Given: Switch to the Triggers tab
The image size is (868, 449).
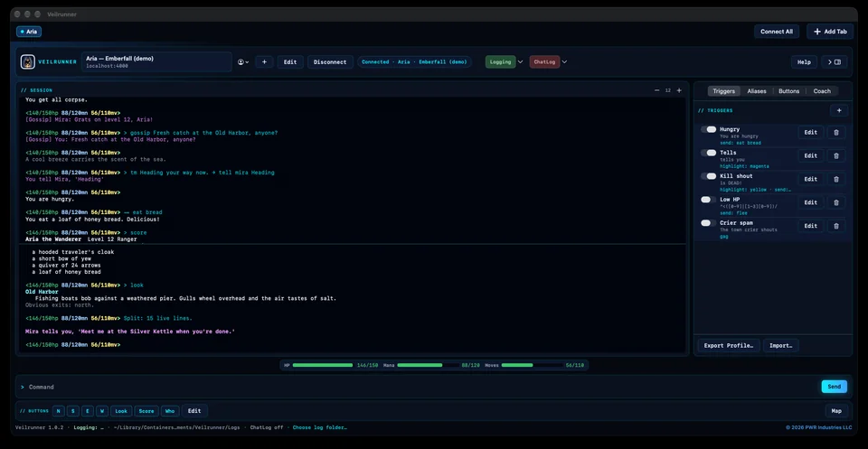Looking at the screenshot, I should [724, 91].
